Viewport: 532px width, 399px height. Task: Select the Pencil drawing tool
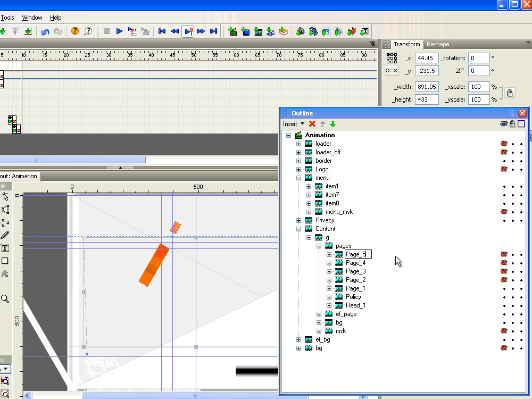coord(5,235)
